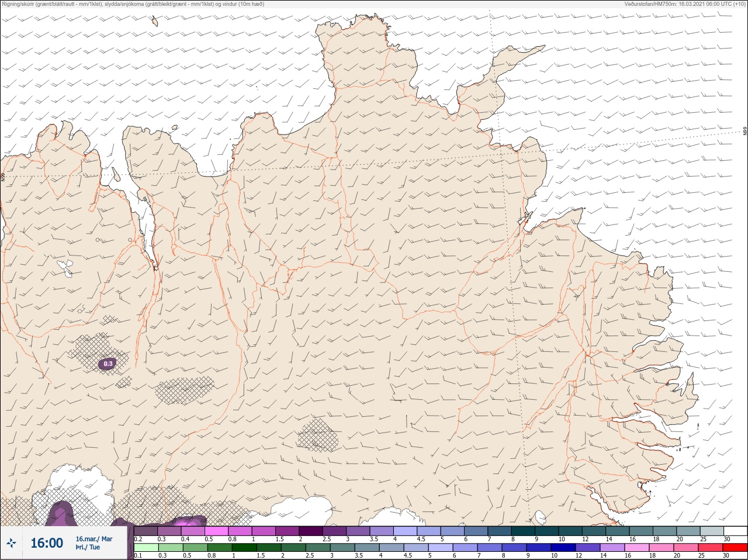The width and height of the screenshot is (748, 560).
Task: Click the 'Þri./ Tue' weekday text
Action: [88, 547]
